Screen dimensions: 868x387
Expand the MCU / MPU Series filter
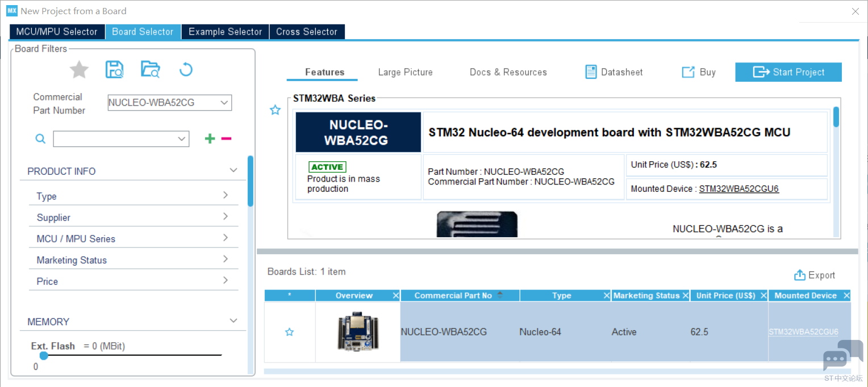(226, 238)
